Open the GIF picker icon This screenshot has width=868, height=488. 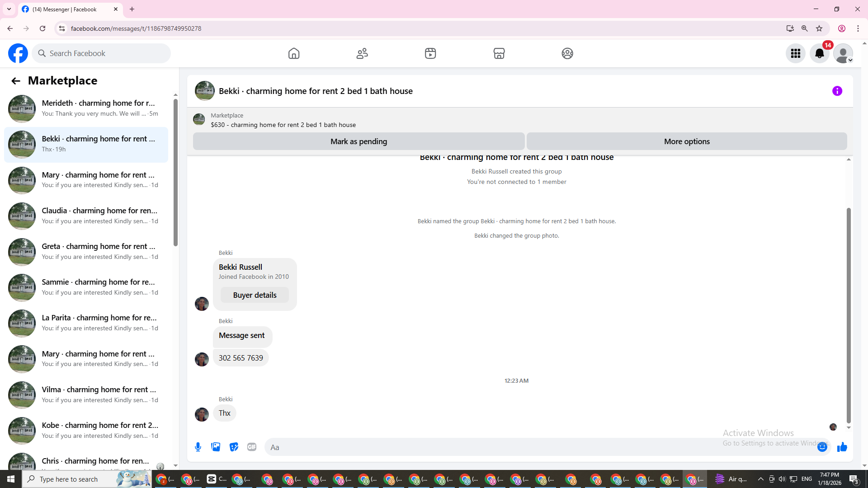[x=252, y=447]
